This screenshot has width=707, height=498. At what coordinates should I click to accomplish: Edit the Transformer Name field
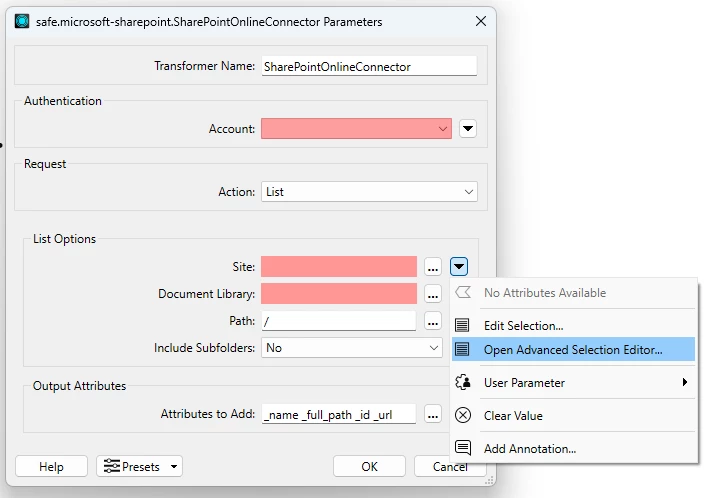tap(369, 66)
